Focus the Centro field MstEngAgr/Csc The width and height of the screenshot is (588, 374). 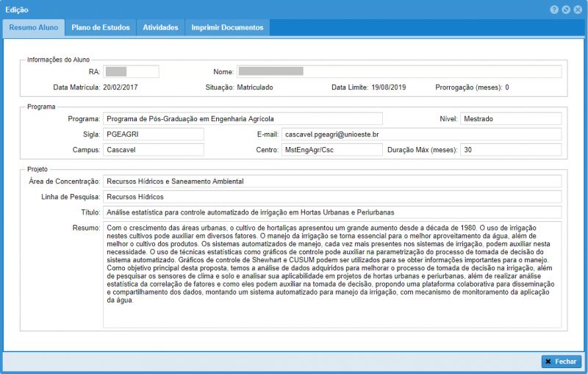point(331,150)
